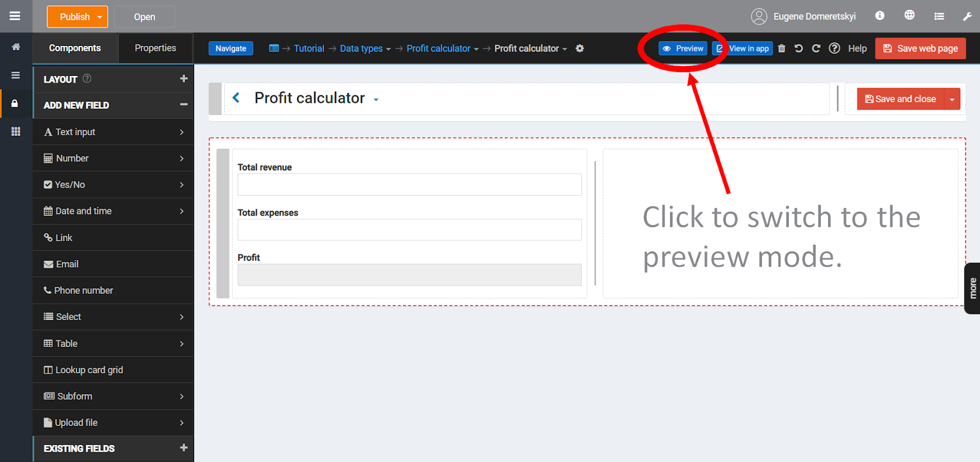Open Save and close dropdown arrow
Image resolution: width=980 pixels, height=462 pixels.
coord(952,99)
